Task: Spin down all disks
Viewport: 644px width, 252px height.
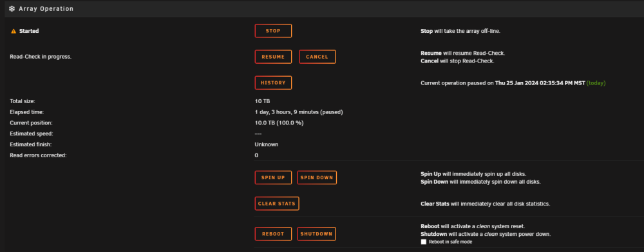Action: click(317, 178)
